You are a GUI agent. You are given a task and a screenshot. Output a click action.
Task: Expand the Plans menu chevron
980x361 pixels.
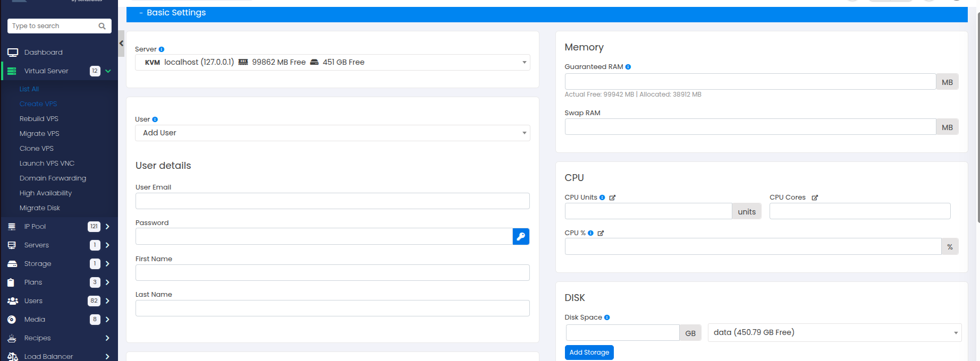point(107,282)
